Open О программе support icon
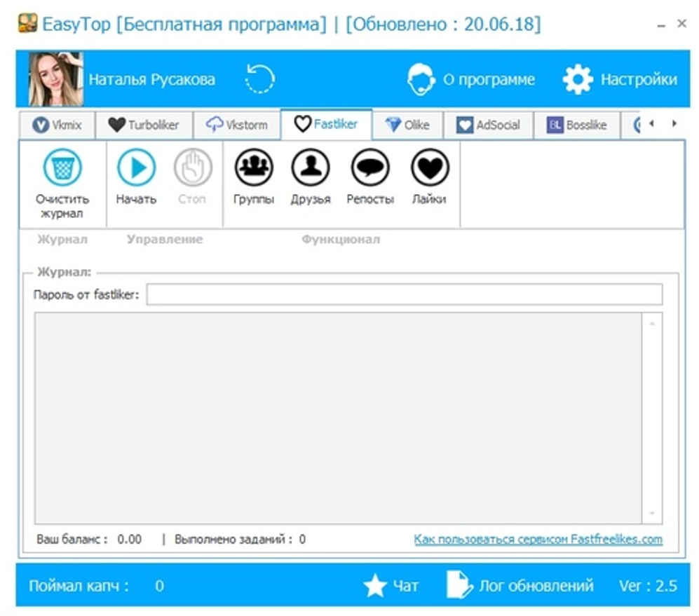Viewport: 699px width, 616px height. pyautogui.click(x=421, y=79)
